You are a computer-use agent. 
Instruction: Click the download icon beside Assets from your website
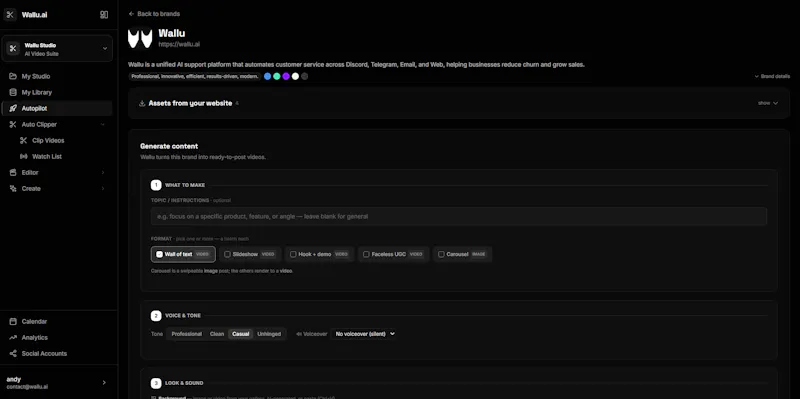pyautogui.click(x=142, y=104)
